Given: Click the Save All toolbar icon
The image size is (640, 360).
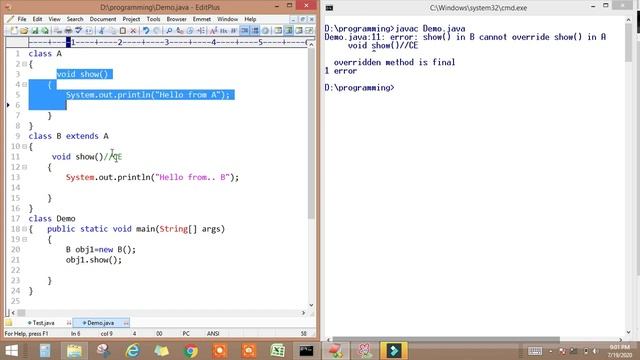Looking at the screenshot, I should tap(45, 31).
